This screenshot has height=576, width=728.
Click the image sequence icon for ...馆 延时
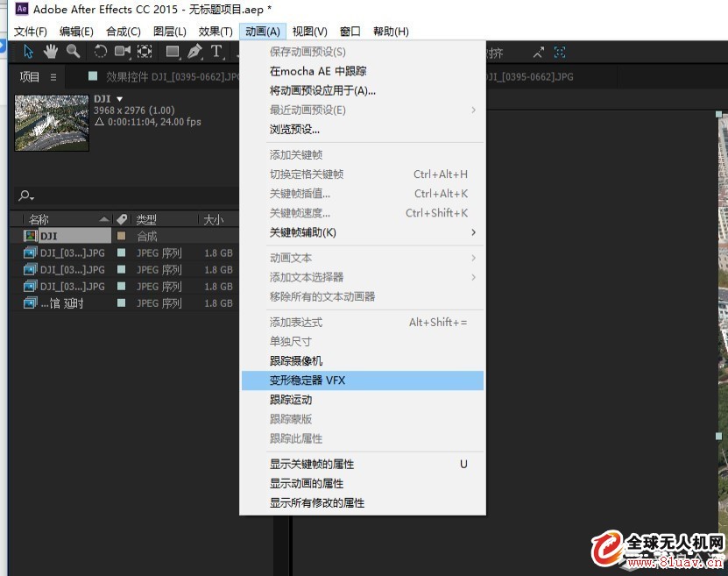tap(30, 302)
